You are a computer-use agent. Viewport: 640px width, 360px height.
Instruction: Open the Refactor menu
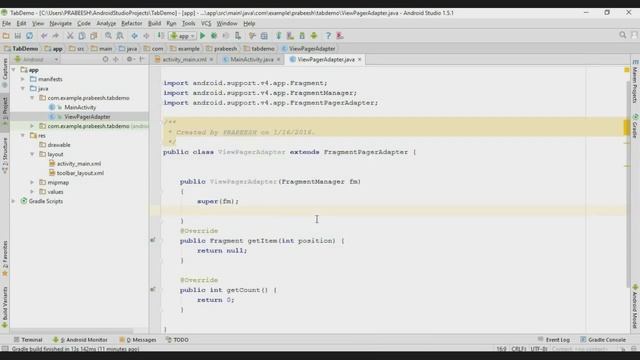[x=131, y=24]
